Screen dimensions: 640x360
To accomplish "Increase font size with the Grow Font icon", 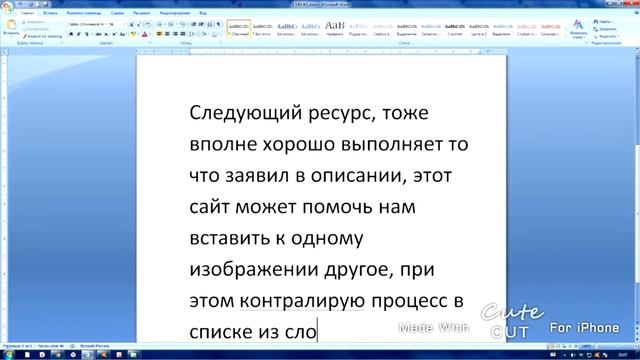I will (x=131, y=24).
